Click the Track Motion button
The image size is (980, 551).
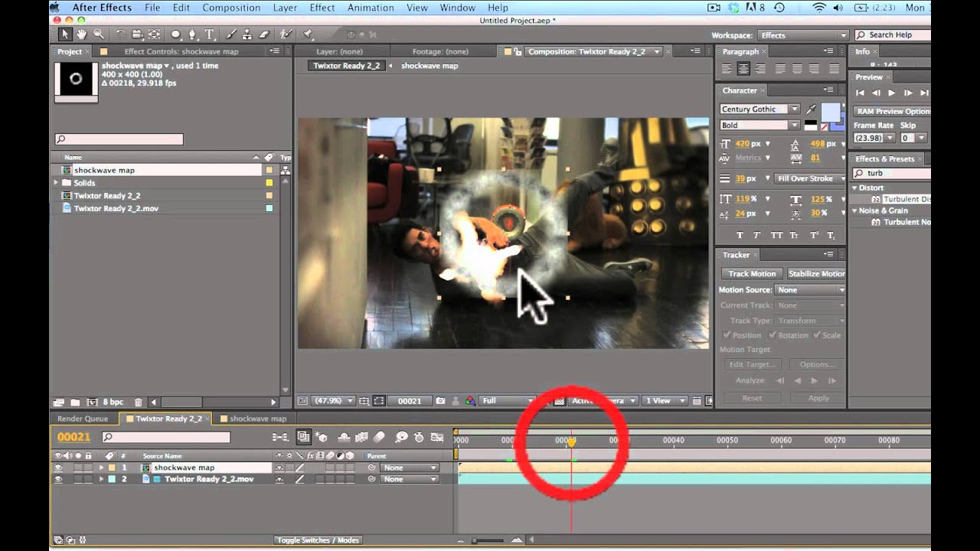(x=752, y=273)
